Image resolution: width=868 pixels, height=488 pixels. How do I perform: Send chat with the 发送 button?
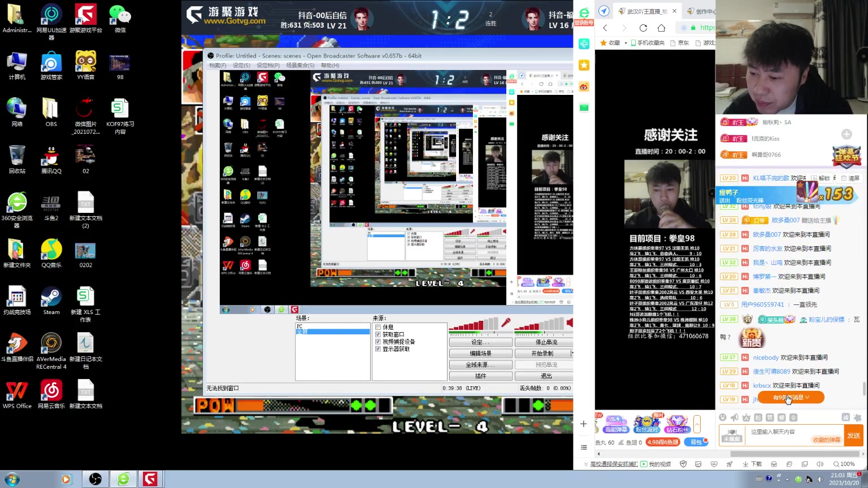coord(853,435)
